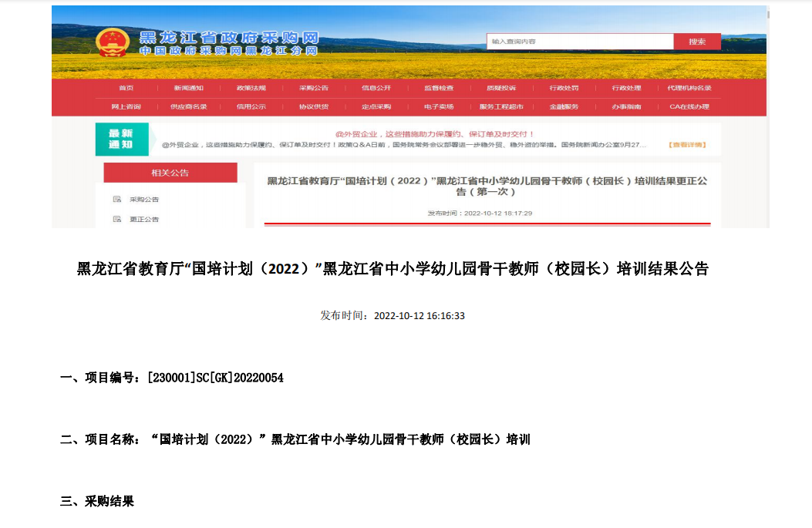Click the national emblem logo in the header
This screenshot has height=528, width=812.
pyautogui.click(x=113, y=43)
